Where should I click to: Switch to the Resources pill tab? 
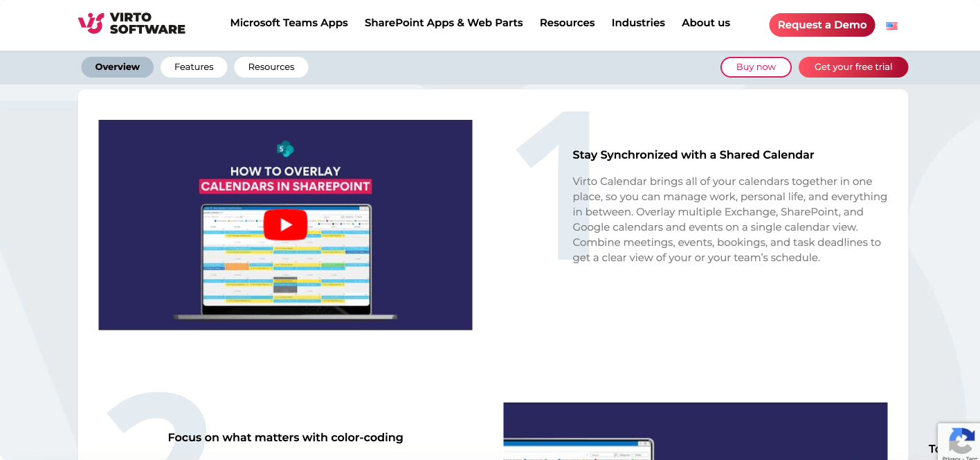coord(271,67)
